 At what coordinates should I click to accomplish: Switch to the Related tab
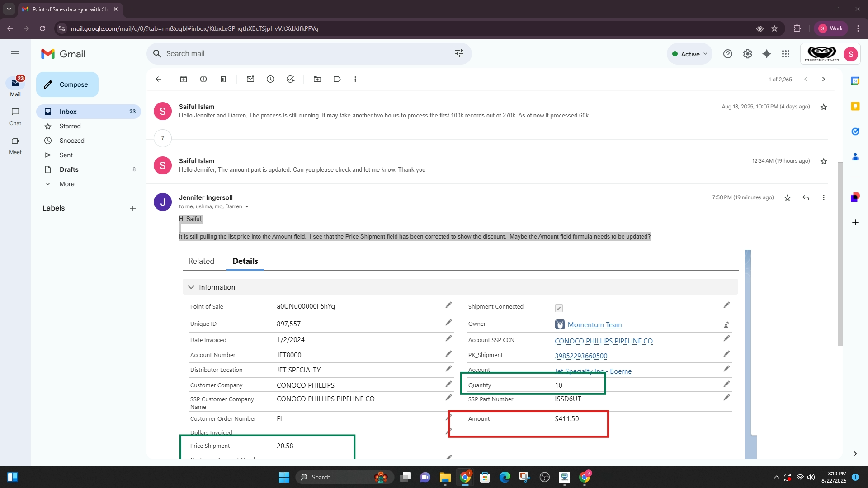[x=201, y=261]
